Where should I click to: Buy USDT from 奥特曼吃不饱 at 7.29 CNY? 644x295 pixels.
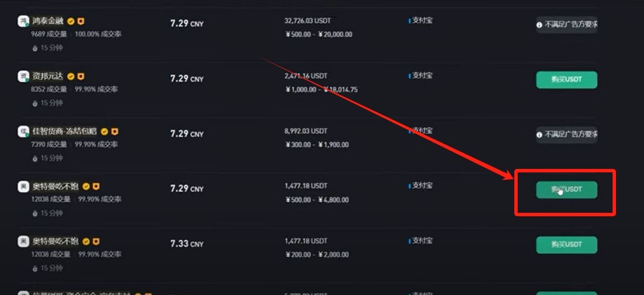566,189
